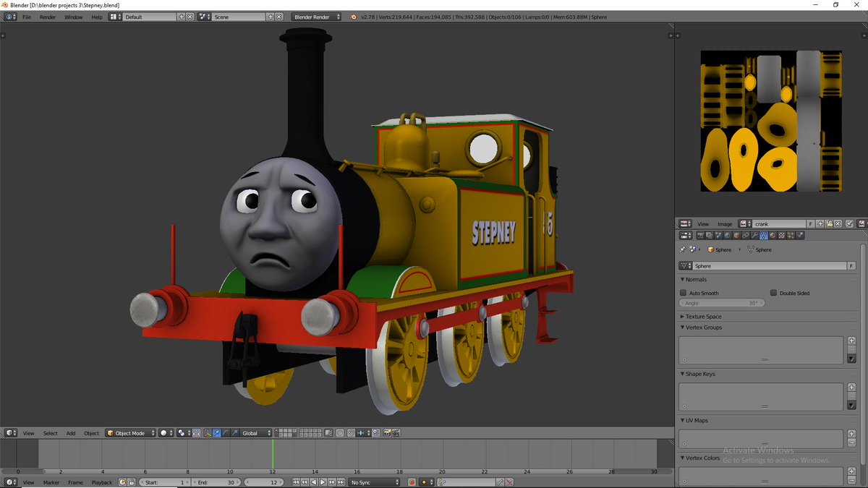Open the Texture properties tab (checkered icon)
Image resolution: width=868 pixels, height=488 pixels.
tap(781, 235)
